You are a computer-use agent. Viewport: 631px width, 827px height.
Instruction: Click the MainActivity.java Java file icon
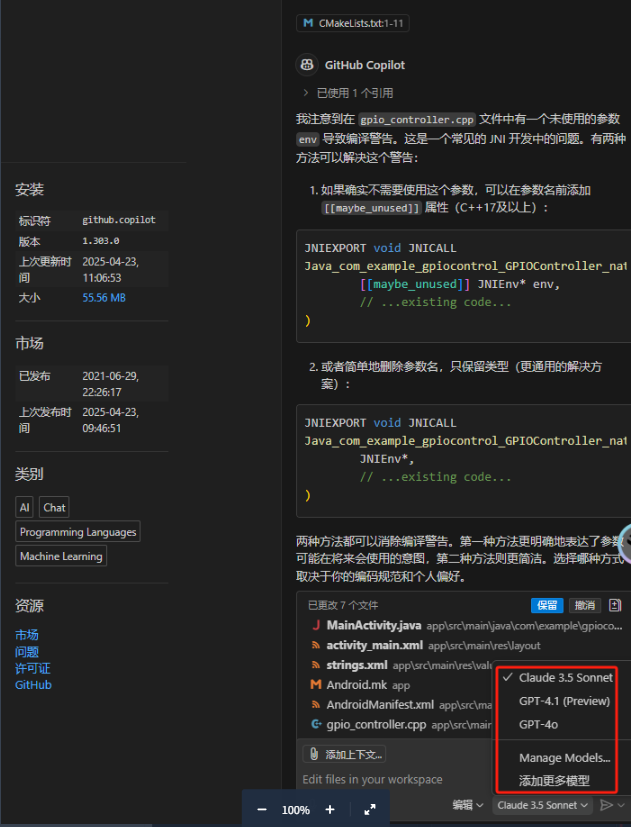point(316,626)
